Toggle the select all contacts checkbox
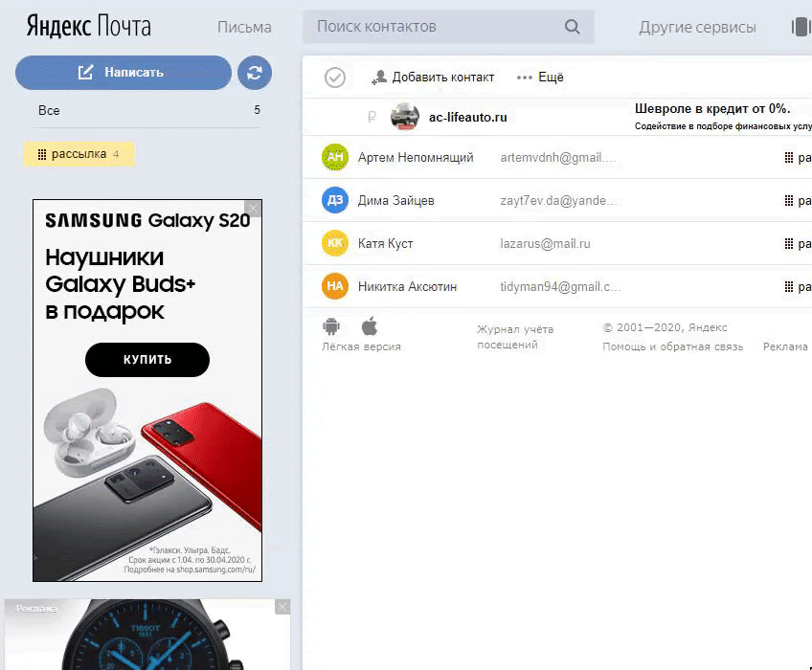The image size is (812, 670). [x=335, y=78]
